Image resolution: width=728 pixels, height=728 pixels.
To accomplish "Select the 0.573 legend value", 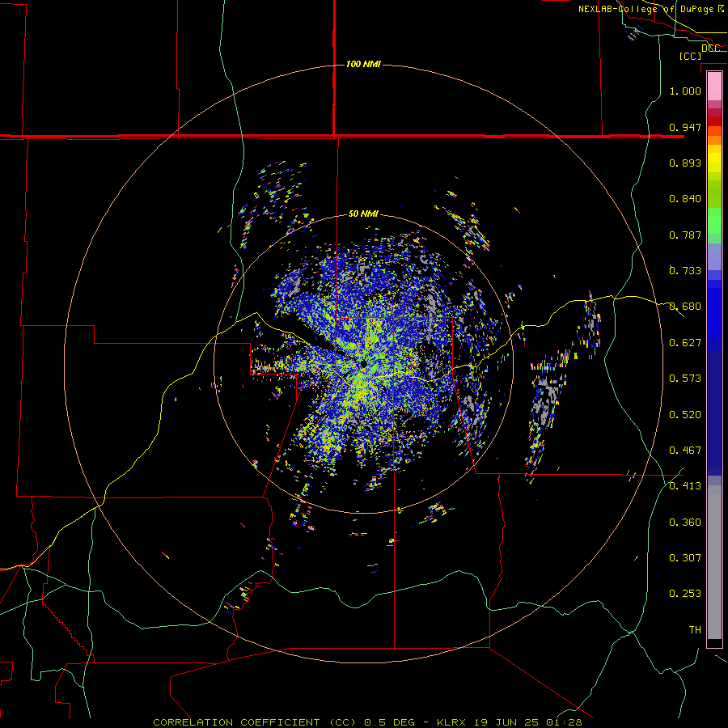I will click(x=685, y=379).
